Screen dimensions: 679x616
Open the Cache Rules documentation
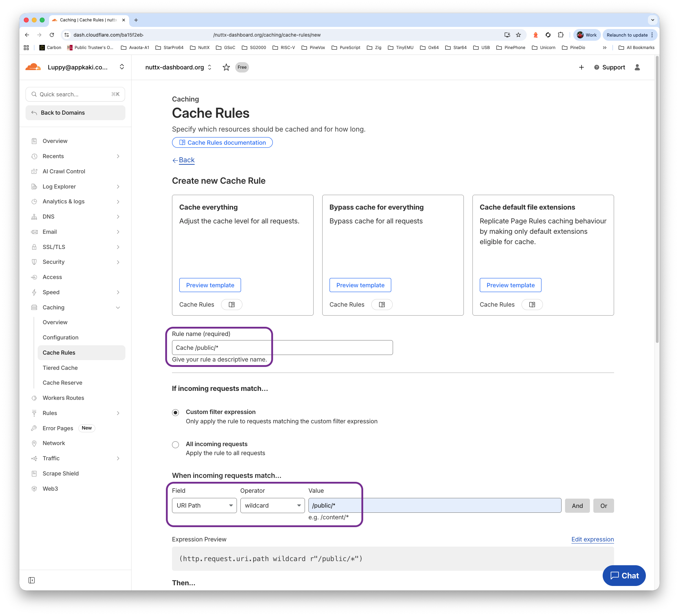pos(222,142)
